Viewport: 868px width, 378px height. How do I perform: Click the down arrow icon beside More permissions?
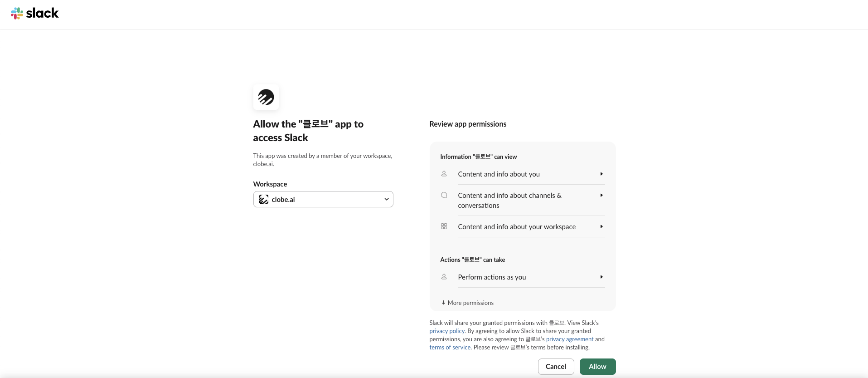(443, 303)
